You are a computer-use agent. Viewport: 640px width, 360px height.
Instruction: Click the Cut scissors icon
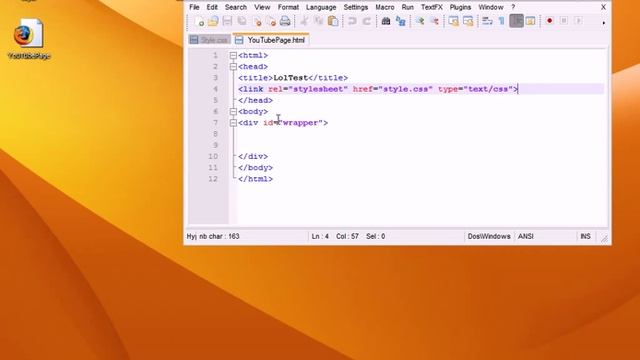pyautogui.click(x=304, y=21)
